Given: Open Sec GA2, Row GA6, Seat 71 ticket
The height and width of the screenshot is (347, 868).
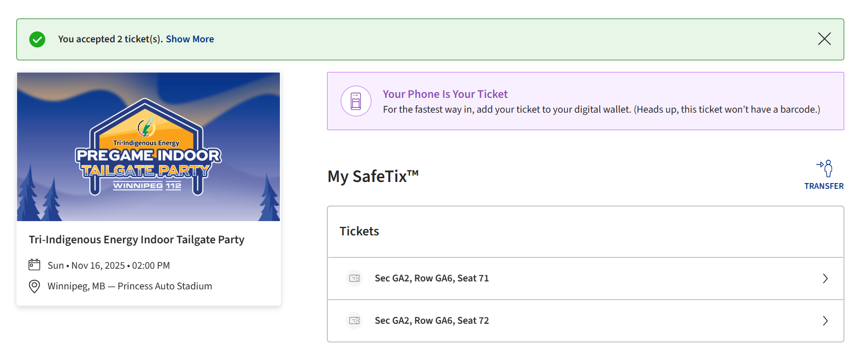Looking at the screenshot, I should [585, 278].
